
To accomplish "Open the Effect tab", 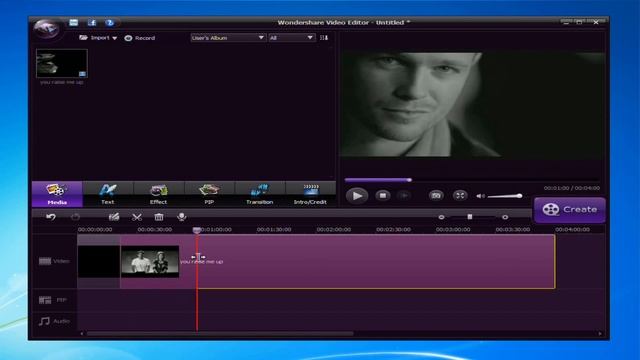I will pos(158,194).
